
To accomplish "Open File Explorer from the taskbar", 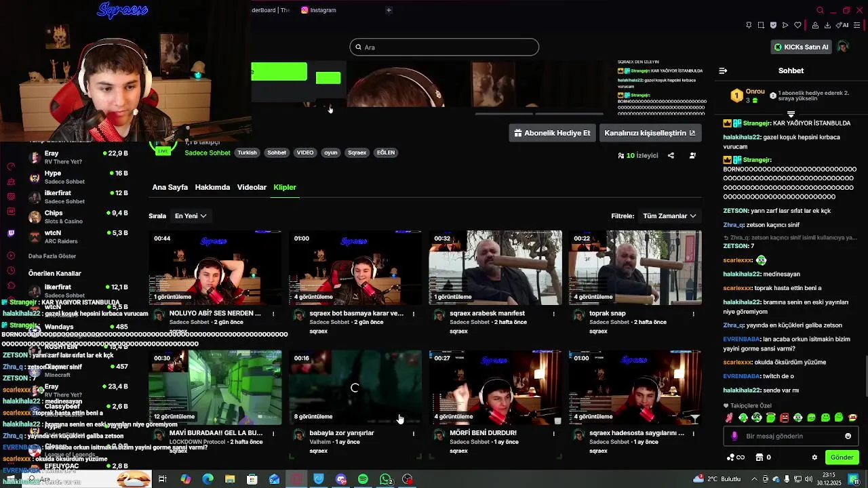I will pyautogui.click(x=230, y=479).
